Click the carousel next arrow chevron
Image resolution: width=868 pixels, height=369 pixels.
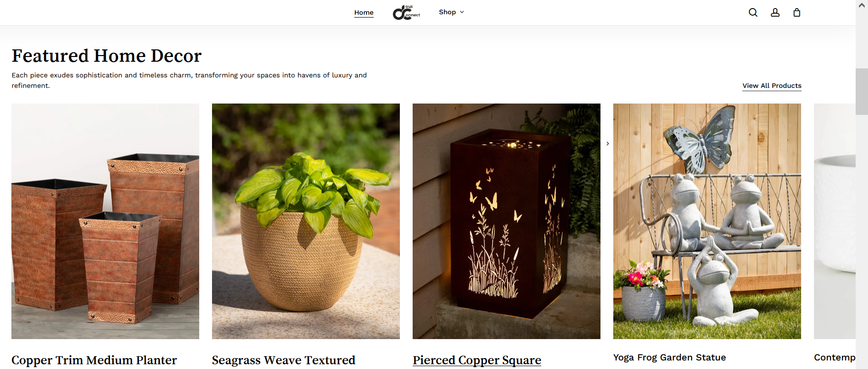608,143
